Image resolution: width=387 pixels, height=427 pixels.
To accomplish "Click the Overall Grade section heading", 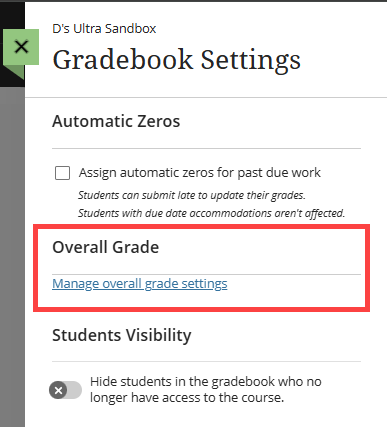I will (106, 247).
